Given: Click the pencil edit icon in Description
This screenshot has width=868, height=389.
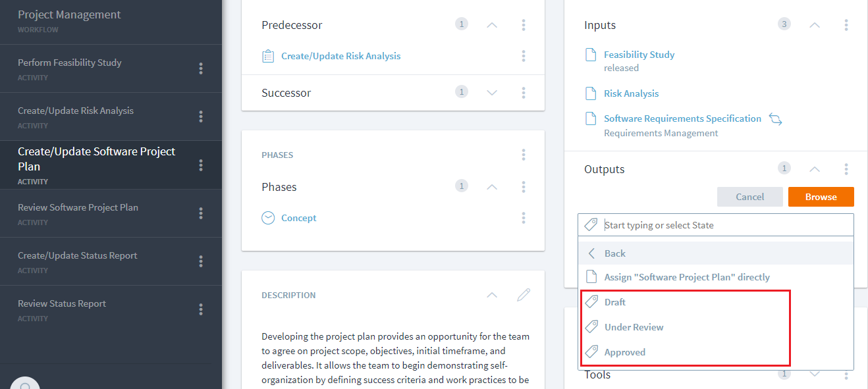Looking at the screenshot, I should (524, 295).
